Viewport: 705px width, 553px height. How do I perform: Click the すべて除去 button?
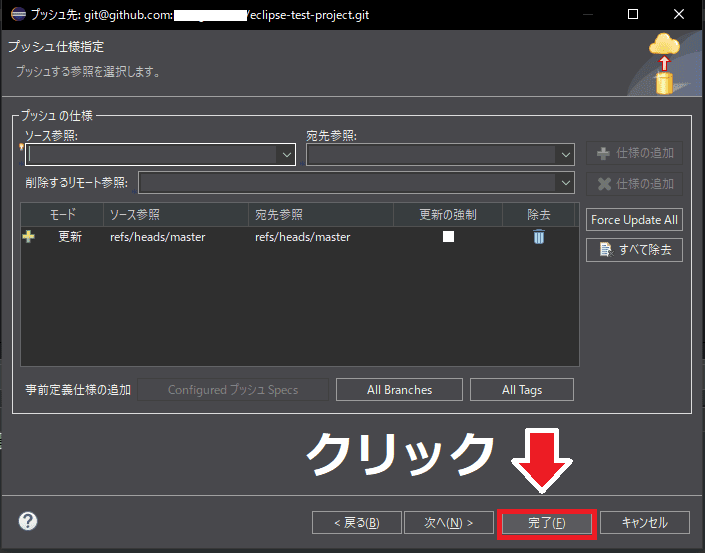click(x=634, y=249)
